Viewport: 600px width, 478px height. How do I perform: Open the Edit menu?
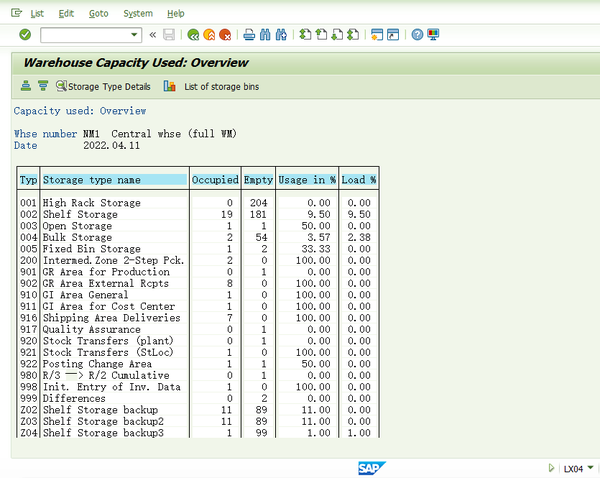pyautogui.click(x=66, y=13)
